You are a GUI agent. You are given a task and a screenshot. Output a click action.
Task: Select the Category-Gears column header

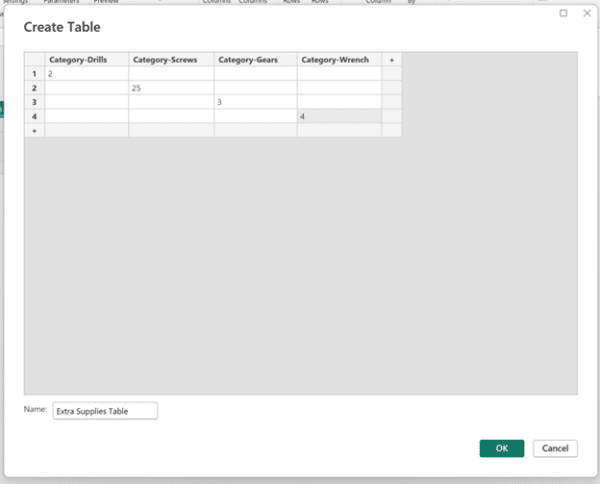pyautogui.click(x=256, y=60)
